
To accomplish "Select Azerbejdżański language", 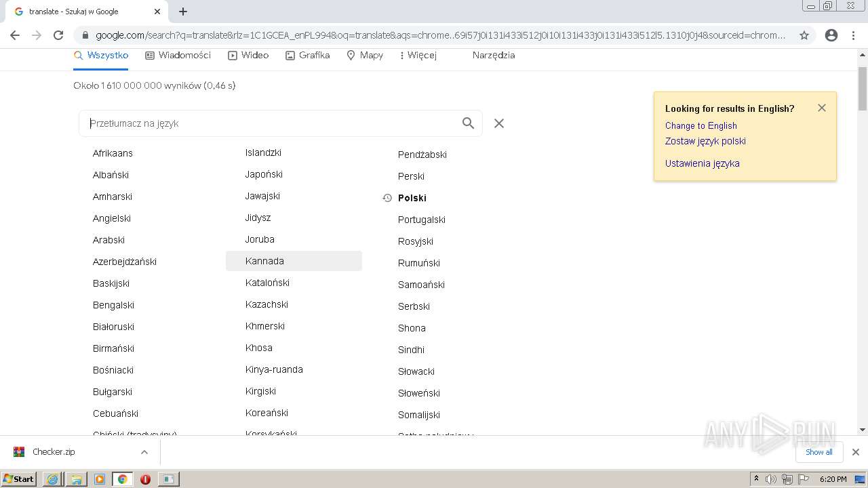I will pos(125,262).
